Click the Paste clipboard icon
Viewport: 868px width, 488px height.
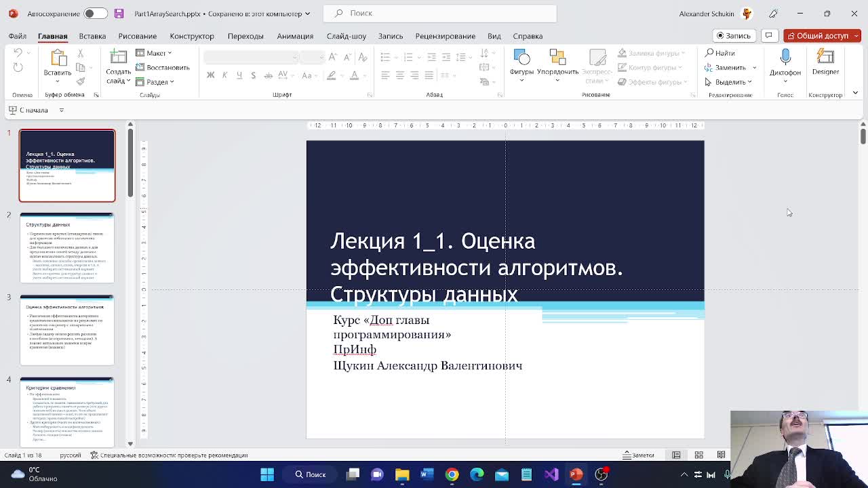[x=58, y=58]
